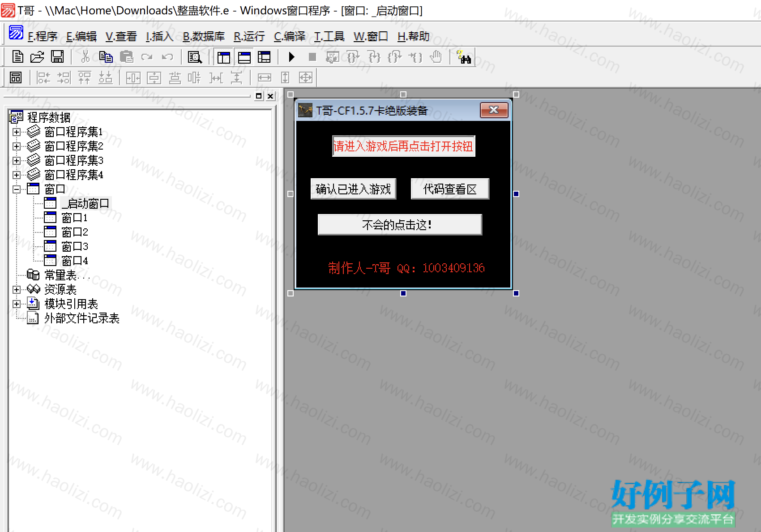The image size is (761, 532).
Task: Click the make same height icon
Action: click(285, 77)
